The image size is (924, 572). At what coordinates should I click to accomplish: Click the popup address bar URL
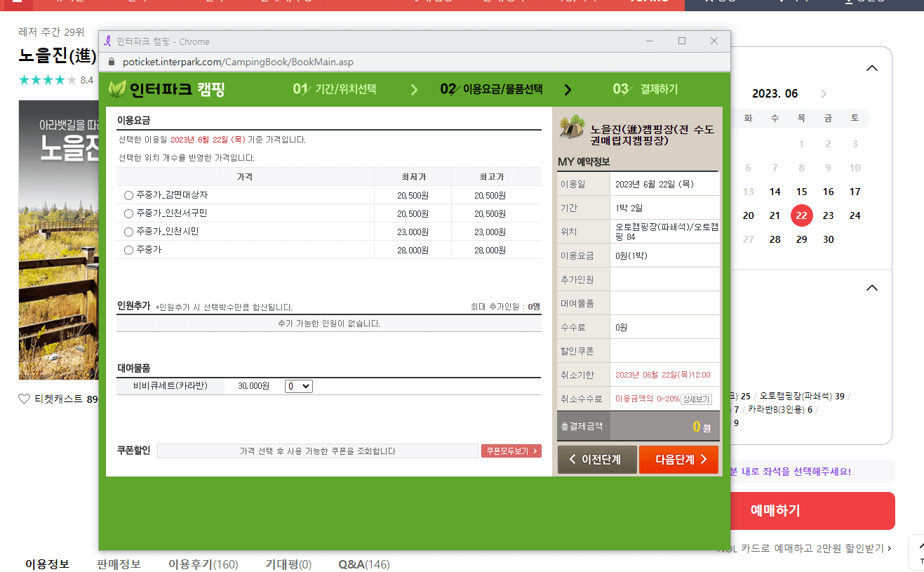pos(238,62)
